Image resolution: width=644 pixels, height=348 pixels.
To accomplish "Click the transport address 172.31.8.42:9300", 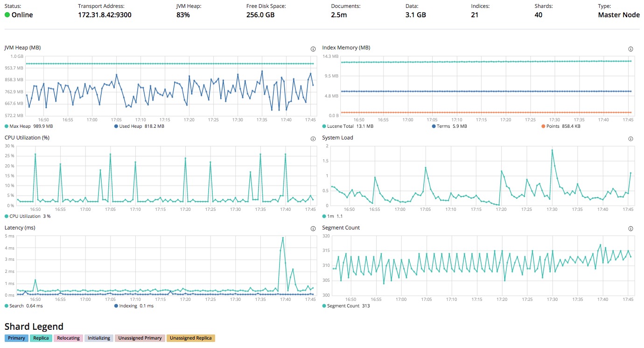I will (x=105, y=15).
